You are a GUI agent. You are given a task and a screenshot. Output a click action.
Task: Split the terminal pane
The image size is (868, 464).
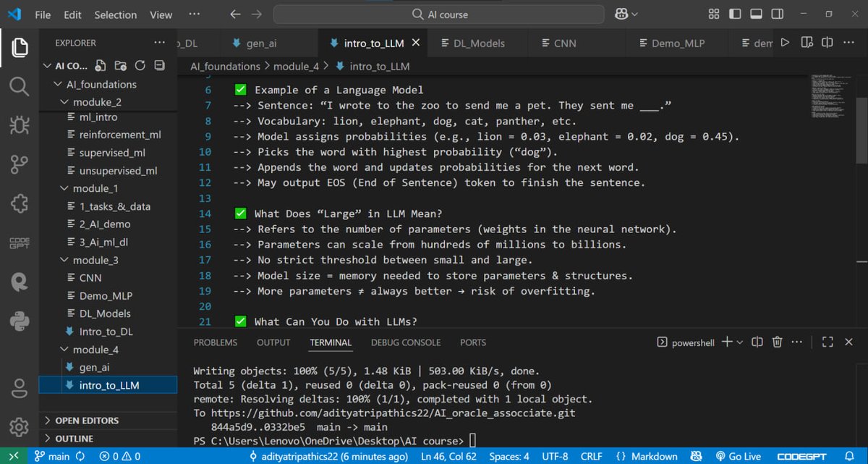click(757, 342)
